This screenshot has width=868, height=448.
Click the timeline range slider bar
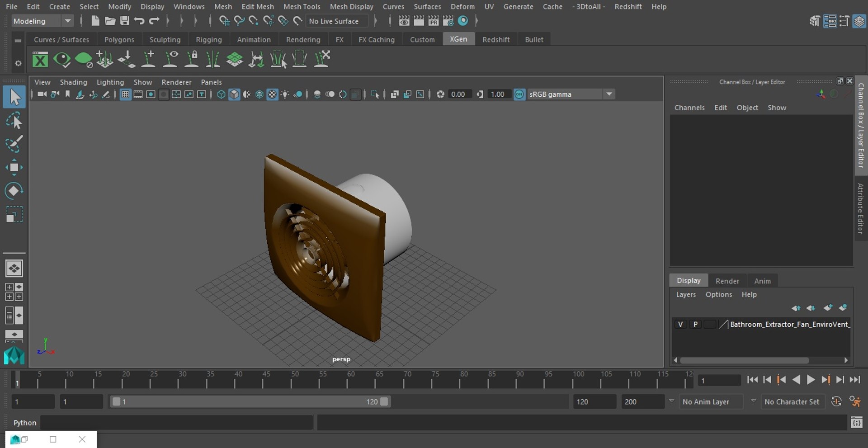[250, 401]
